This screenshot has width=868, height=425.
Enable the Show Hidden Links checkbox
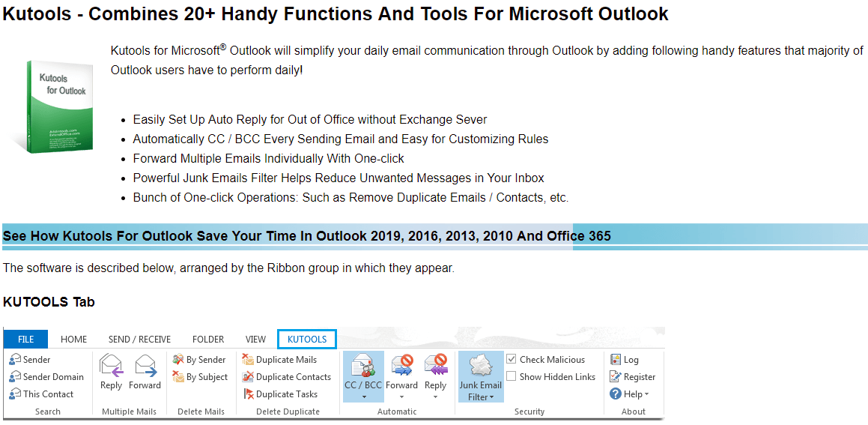click(512, 376)
